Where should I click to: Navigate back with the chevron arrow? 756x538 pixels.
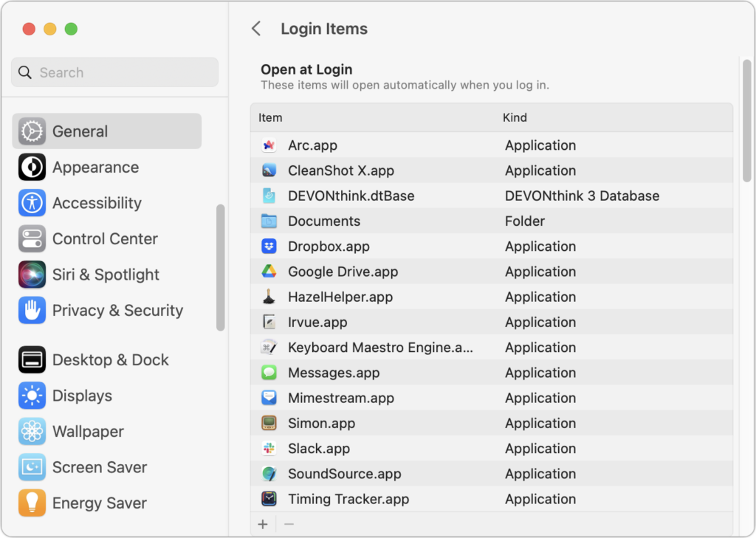tap(255, 28)
